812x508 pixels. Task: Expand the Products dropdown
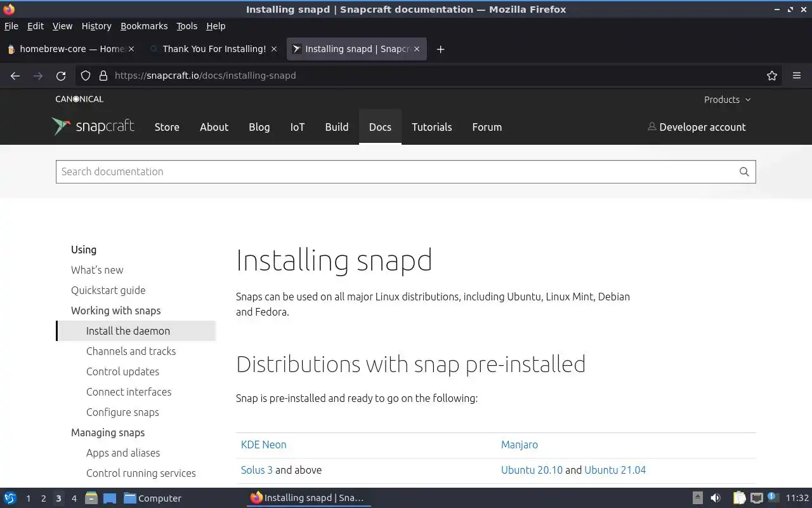(727, 100)
